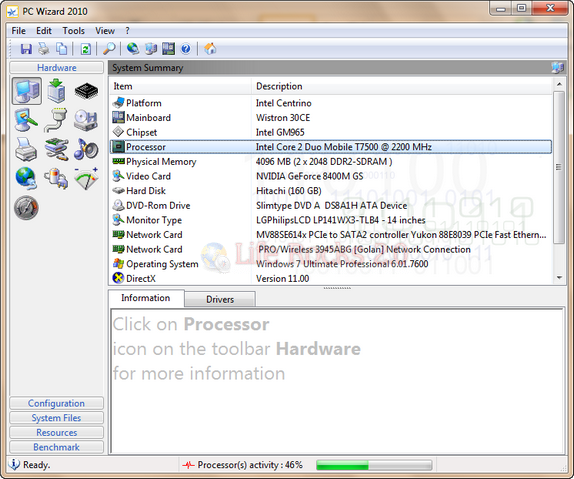Image resolution: width=574 pixels, height=479 pixels.
Task: Click the green processor activity progress bar
Action: [x=374, y=465]
